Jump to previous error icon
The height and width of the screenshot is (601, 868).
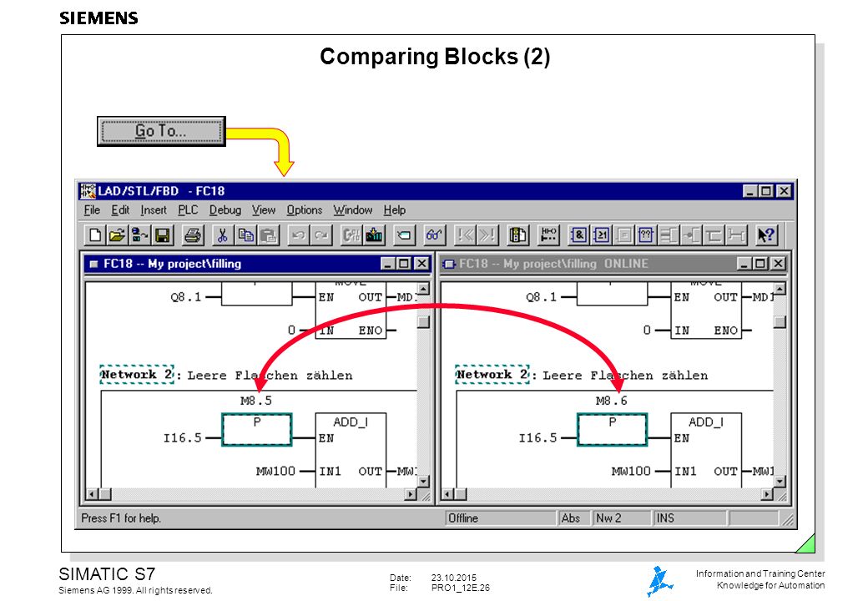(x=465, y=235)
